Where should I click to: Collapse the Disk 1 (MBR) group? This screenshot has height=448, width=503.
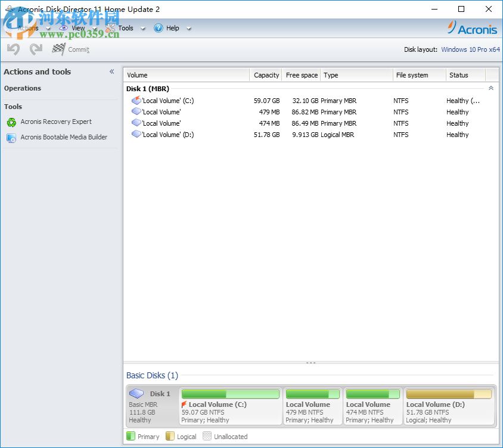[x=491, y=88]
